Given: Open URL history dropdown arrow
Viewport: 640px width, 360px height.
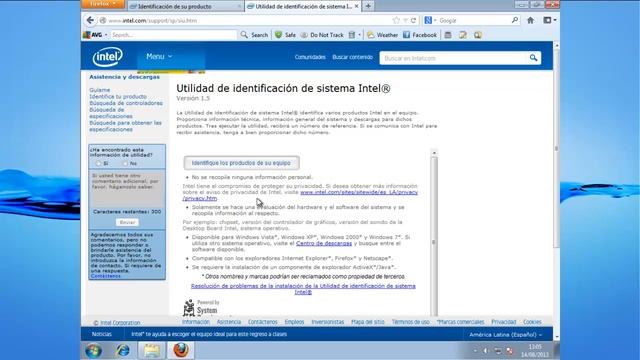Looking at the screenshot, I should (x=405, y=20).
